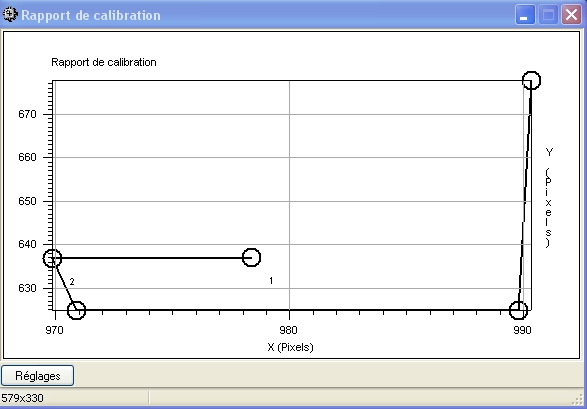587x409 pixels.
Task: Click the disabled maximize button
Action: coord(548,15)
